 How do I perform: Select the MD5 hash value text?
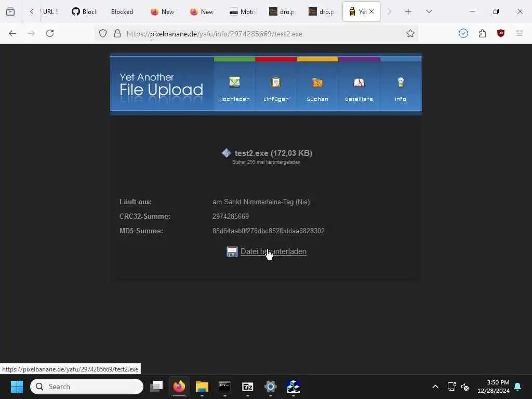click(269, 231)
